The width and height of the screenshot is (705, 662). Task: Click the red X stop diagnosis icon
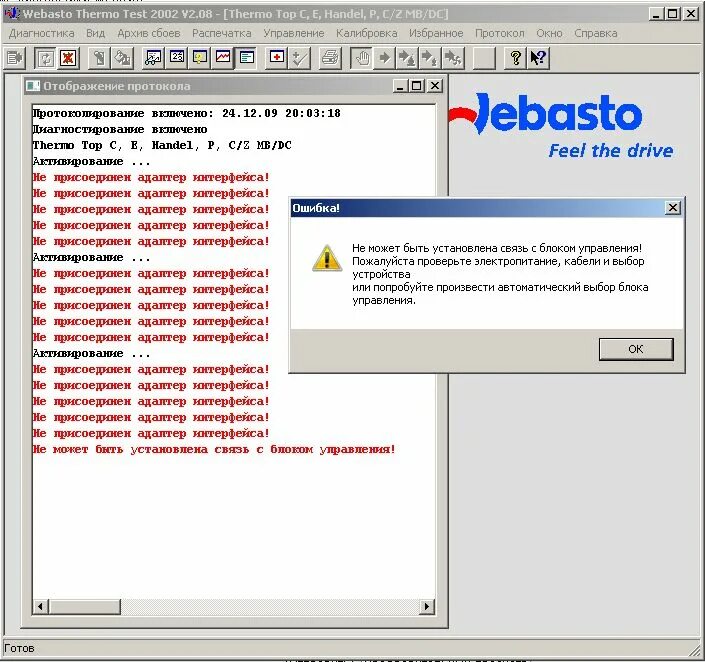point(68,58)
